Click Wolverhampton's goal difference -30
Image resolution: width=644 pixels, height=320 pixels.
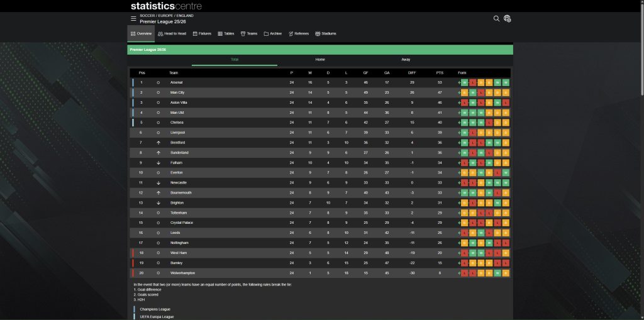click(412, 273)
